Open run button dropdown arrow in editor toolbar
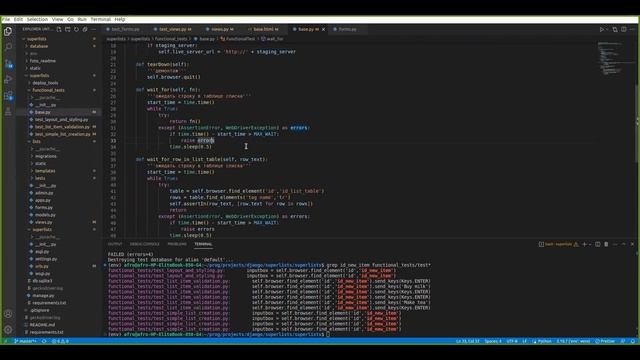 click(607, 29)
